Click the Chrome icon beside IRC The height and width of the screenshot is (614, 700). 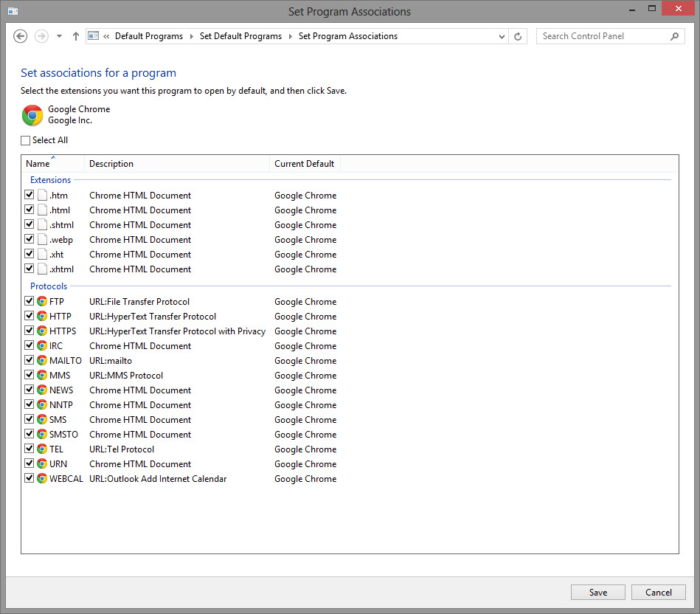pos(42,345)
